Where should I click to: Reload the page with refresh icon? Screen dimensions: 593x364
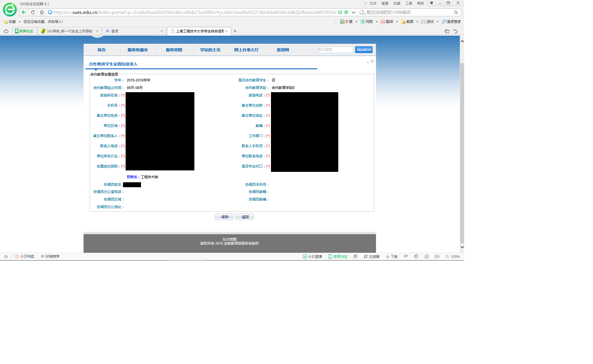coord(33,12)
